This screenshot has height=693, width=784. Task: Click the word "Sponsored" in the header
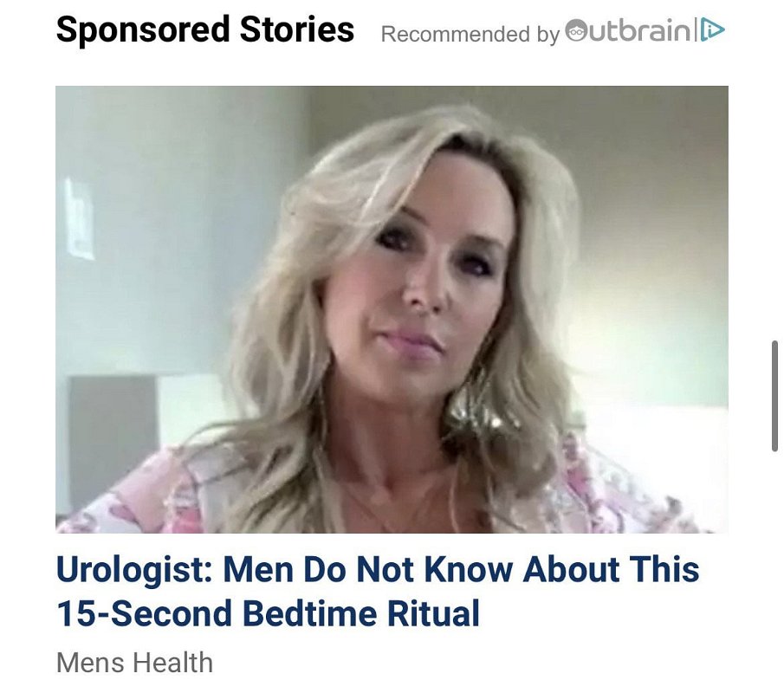coord(143,31)
